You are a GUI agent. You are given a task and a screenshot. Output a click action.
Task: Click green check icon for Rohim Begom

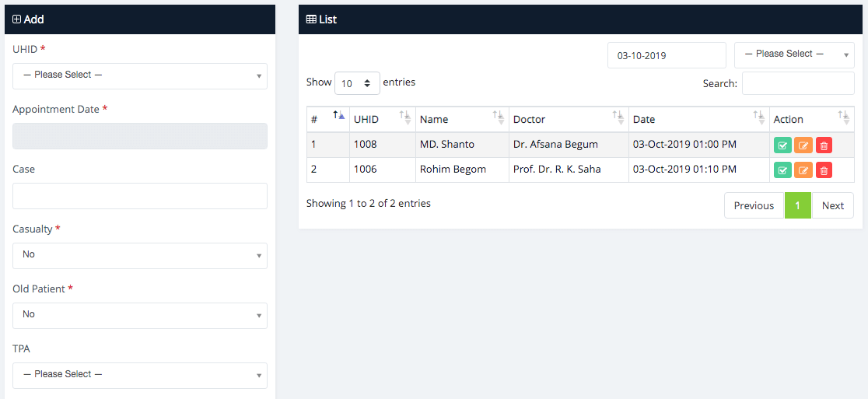point(783,170)
